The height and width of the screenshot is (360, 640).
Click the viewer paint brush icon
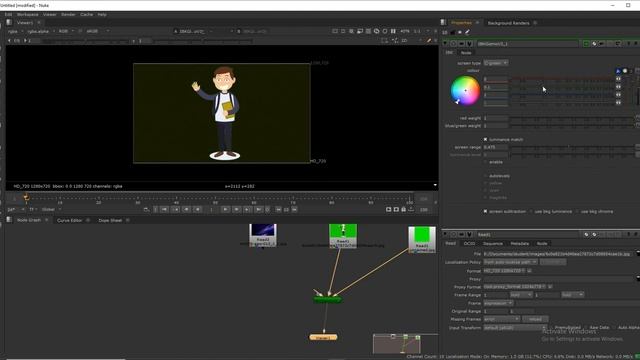(x=429, y=41)
